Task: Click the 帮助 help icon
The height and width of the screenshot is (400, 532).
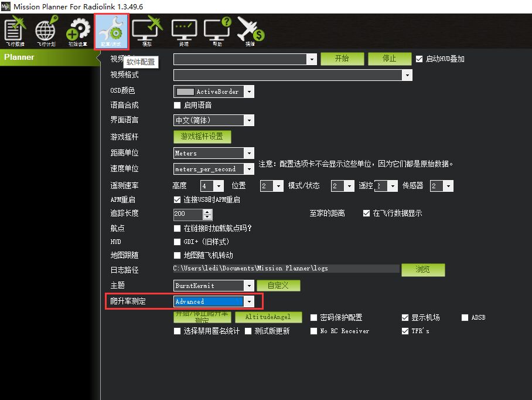Action: click(217, 31)
